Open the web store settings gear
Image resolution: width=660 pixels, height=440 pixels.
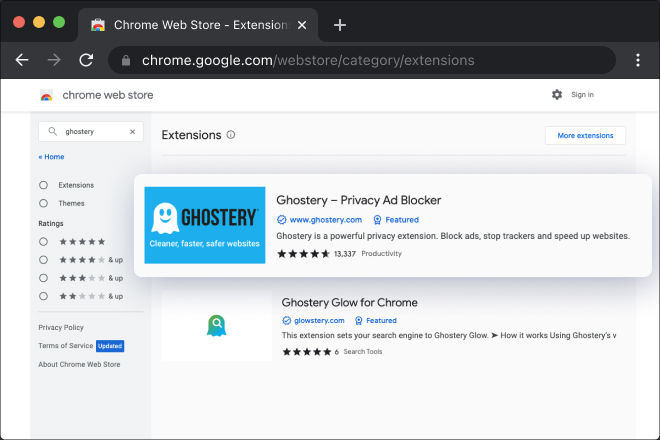pos(557,95)
